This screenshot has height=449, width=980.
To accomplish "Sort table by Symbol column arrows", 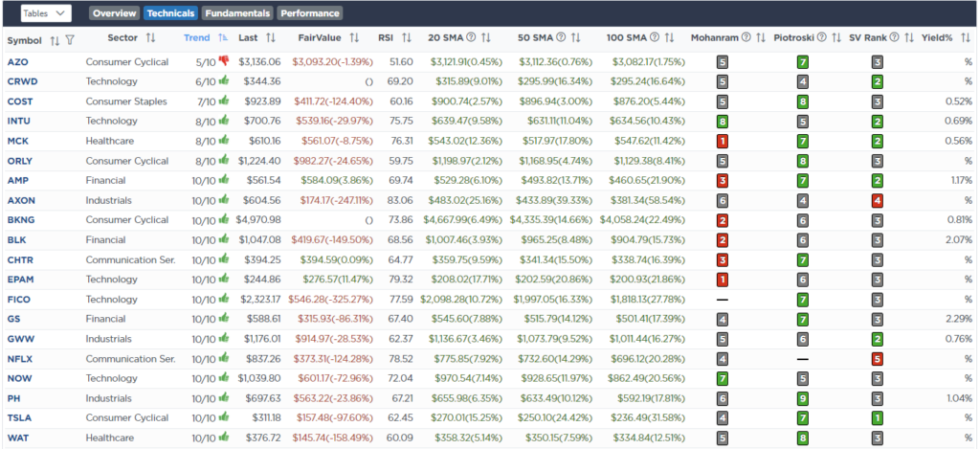I will 55,39.
